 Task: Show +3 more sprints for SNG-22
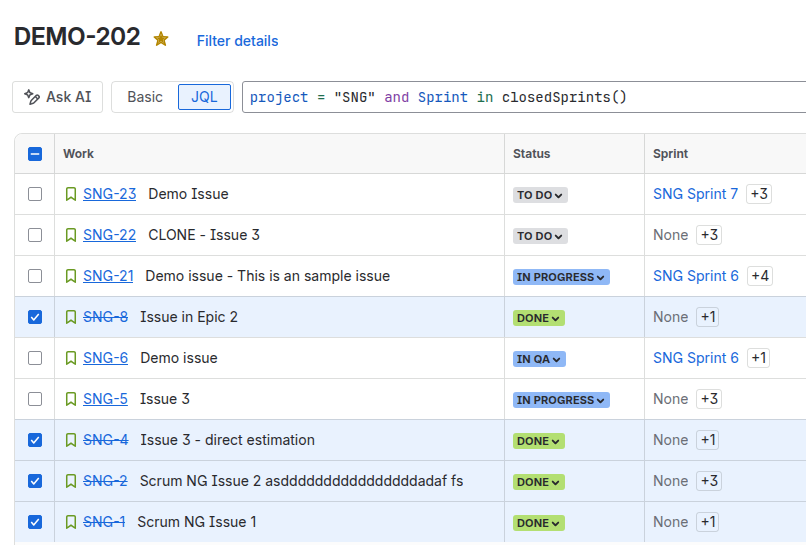click(x=709, y=235)
